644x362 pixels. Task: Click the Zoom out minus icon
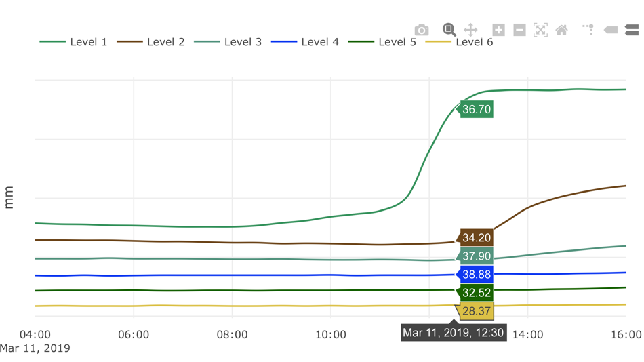tap(519, 30)
